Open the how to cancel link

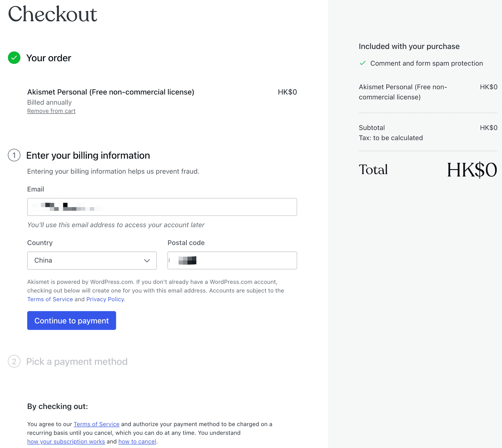click(x=137, y=441)
